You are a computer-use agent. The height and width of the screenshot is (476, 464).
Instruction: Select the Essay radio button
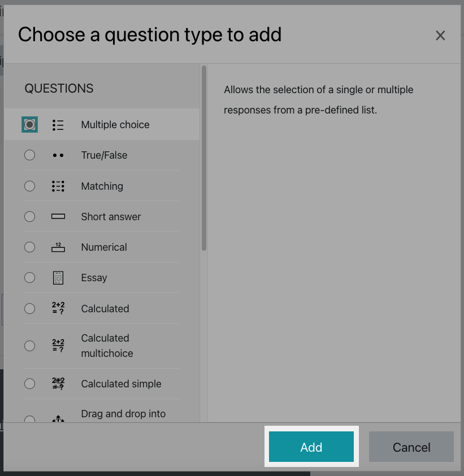tap(29, 277)
